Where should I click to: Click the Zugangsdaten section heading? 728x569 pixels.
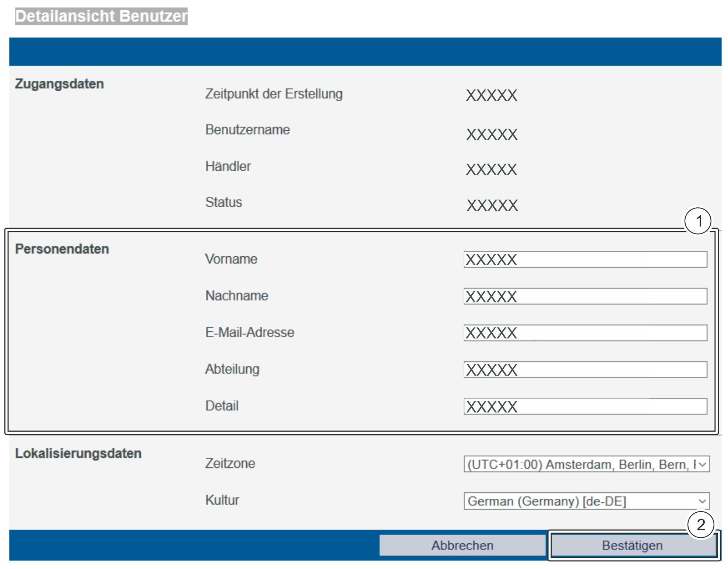59,84
